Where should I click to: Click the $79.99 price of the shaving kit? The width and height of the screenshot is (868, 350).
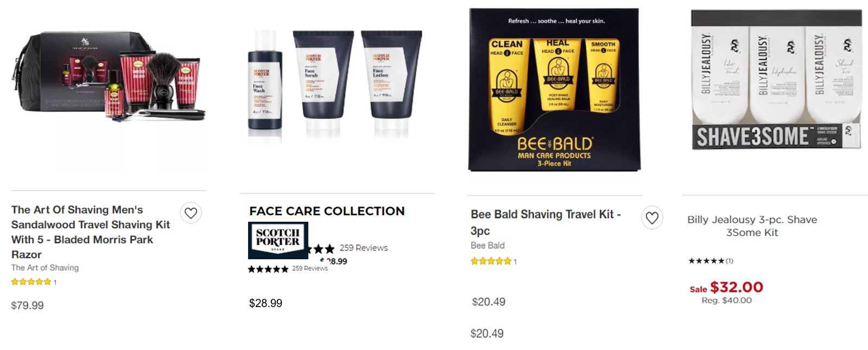point(27,305)
